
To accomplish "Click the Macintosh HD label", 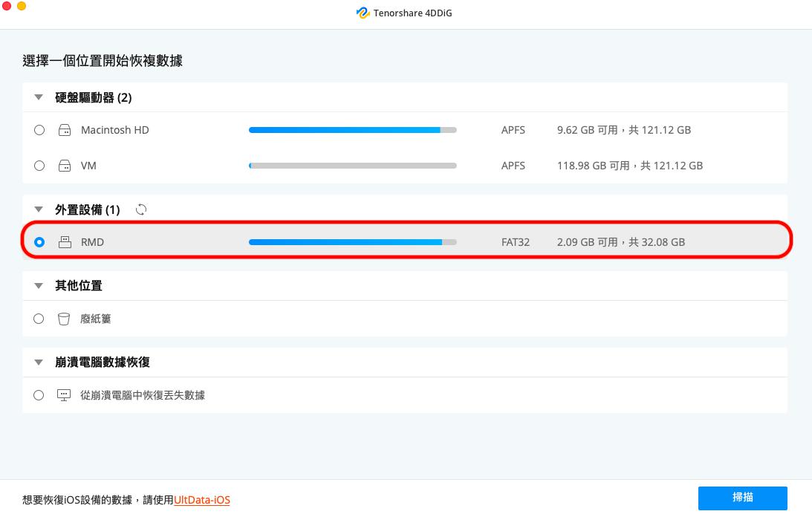I will 115,130.
